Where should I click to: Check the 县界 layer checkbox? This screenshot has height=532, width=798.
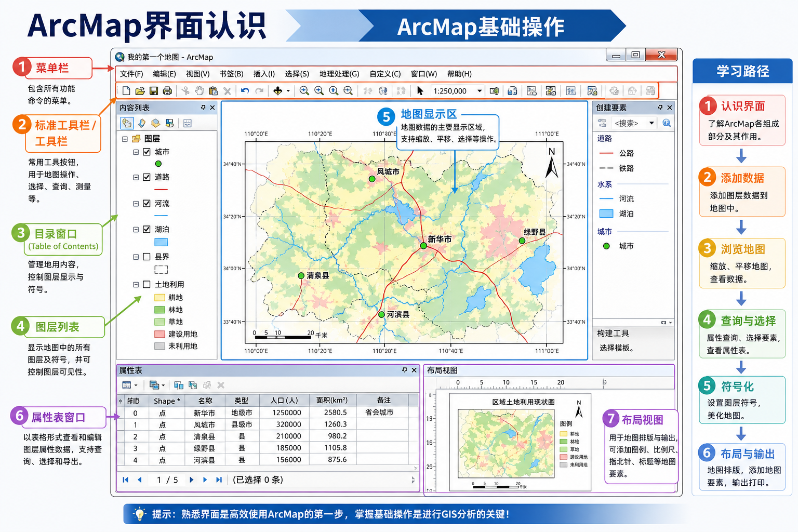point(147,257)
